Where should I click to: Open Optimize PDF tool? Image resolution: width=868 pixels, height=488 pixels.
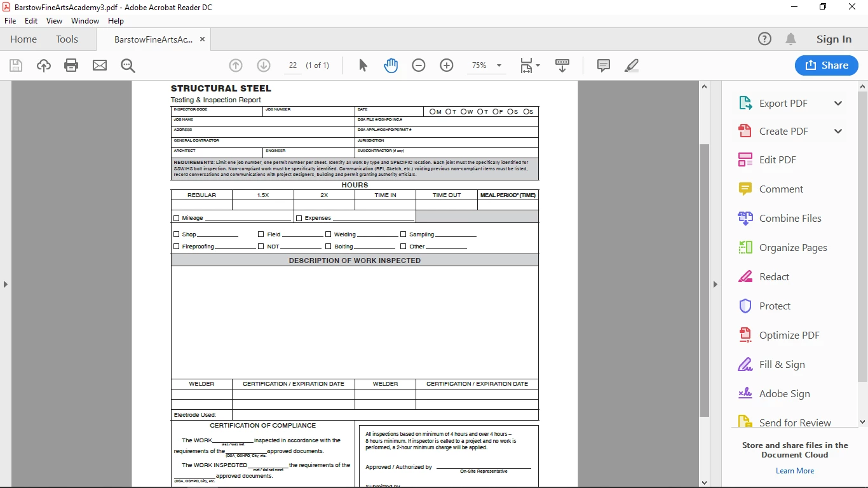pos(778,335)
